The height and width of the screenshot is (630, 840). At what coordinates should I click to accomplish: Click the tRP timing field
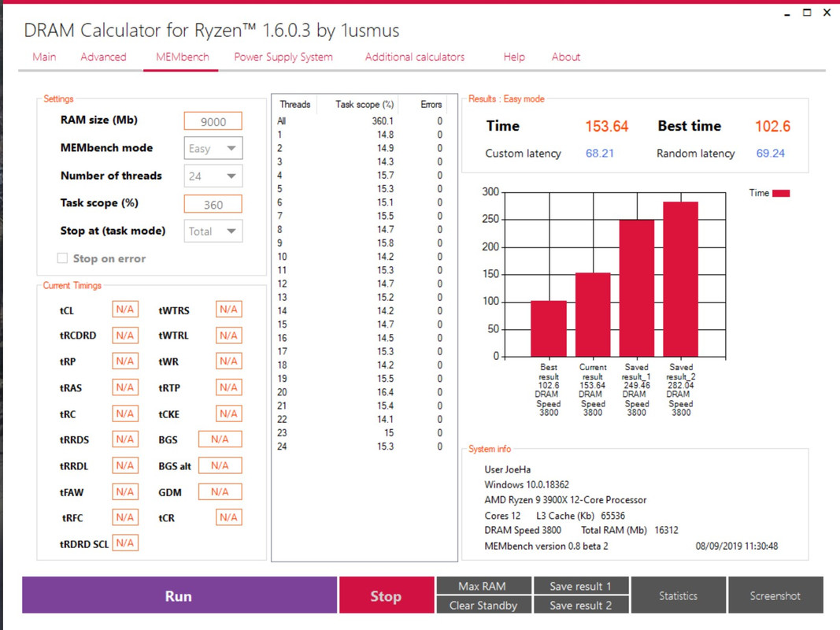tap(125, 361)
